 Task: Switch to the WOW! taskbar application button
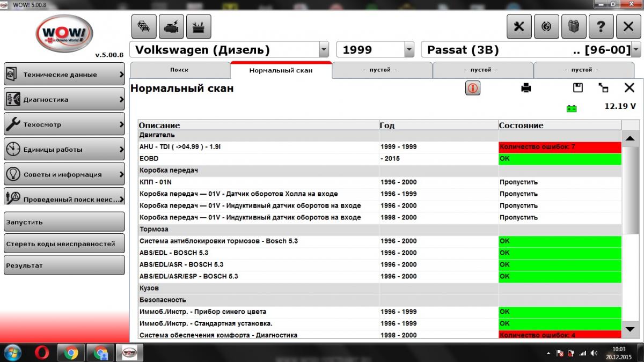(129, 353)
